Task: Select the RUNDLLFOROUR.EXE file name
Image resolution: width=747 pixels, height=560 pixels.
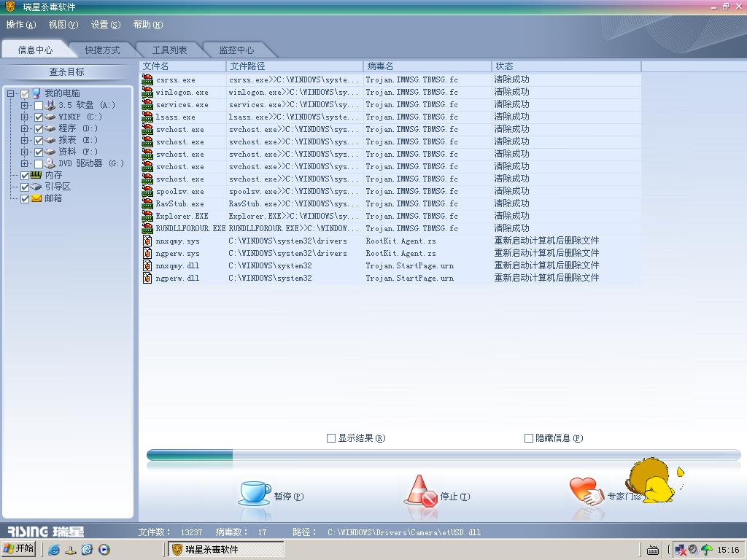Action: [x=190, y=228]
